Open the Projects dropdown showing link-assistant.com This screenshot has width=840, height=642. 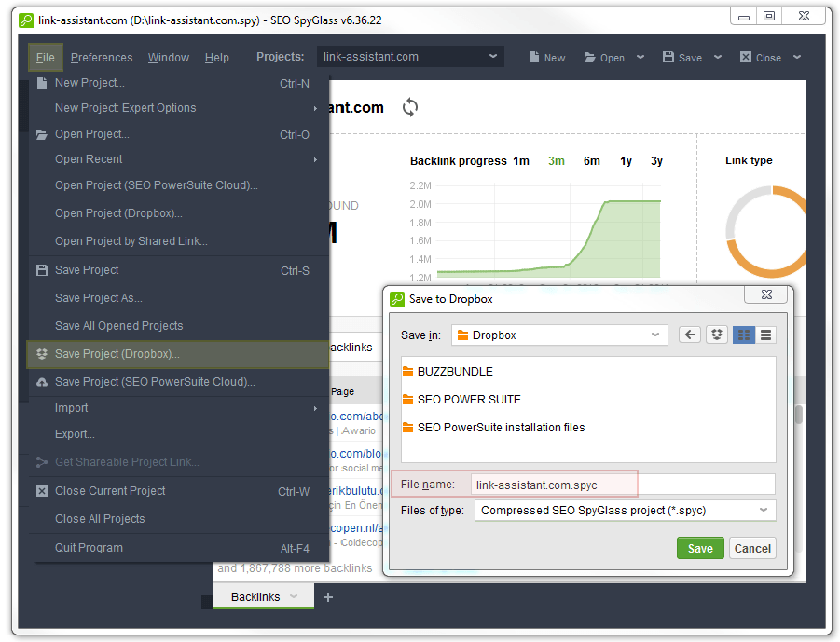[x=410, y=57]
